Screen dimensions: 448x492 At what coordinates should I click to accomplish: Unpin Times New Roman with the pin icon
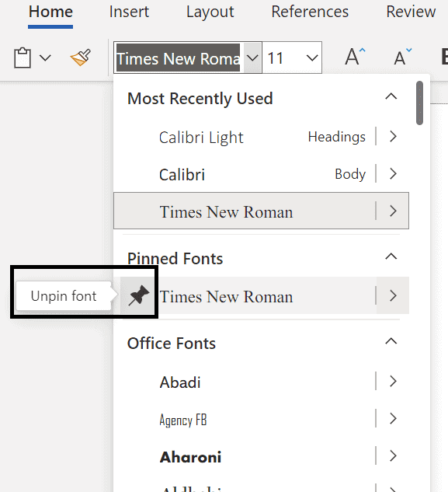point(138,295)
